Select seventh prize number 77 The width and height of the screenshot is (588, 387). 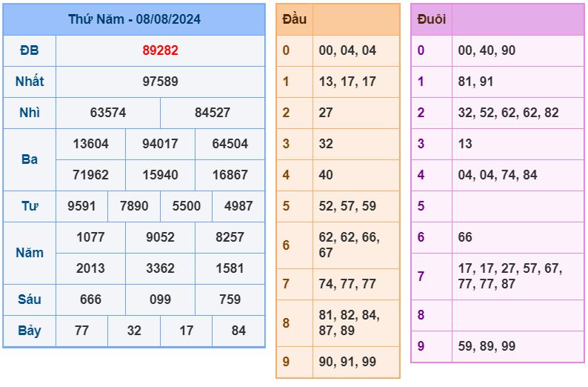[x=81, y=331]
